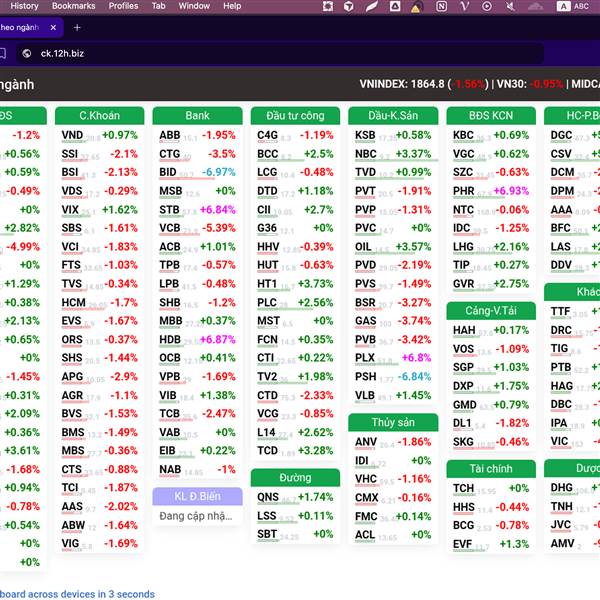This screenshot has height=600, width=600.
Task: Open the Help menu
Action: point(232,6)
